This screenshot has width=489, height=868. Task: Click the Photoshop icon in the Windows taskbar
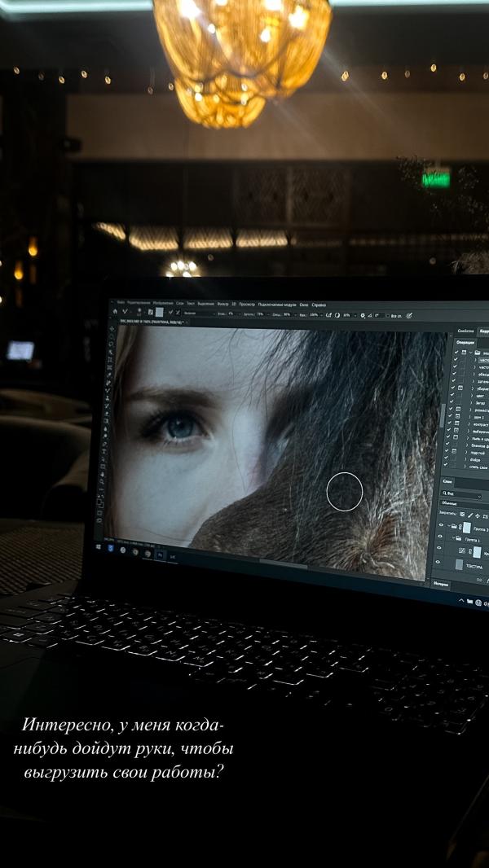click(x=161, y=554)
